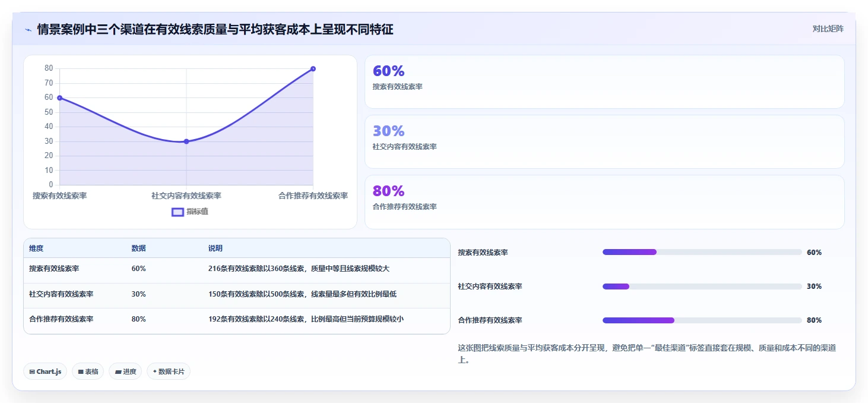This screenshot has width=868, height=403.
Task: Click the 192条有效线索 description cell
Action: click(x=306, y=319)
